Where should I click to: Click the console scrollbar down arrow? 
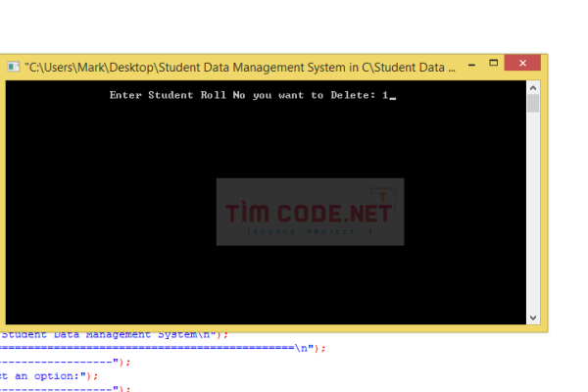(533, 318)
